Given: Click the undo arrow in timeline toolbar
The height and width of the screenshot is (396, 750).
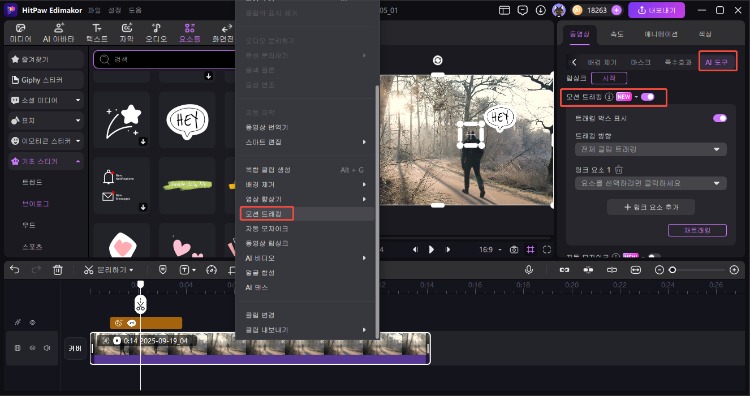Looking at the screenshot, I should [x=14, y=270].
